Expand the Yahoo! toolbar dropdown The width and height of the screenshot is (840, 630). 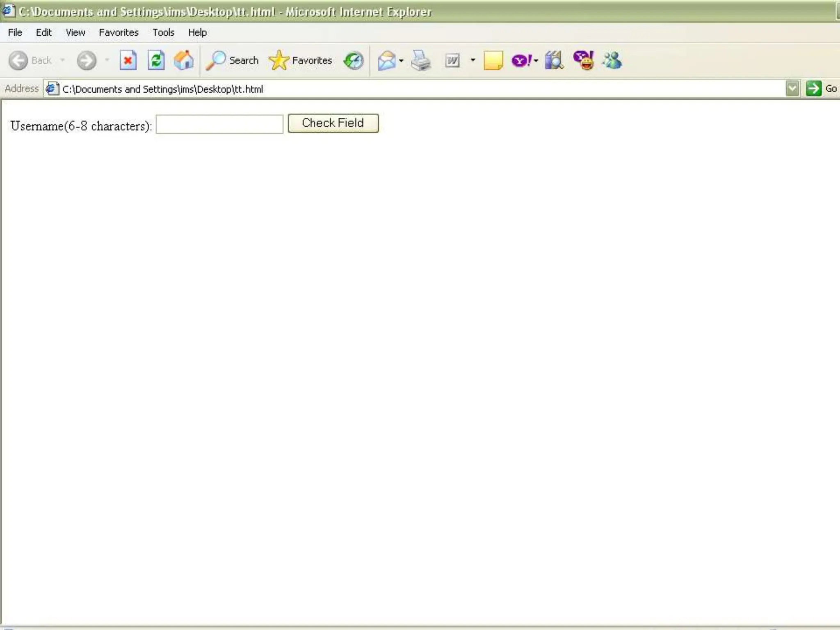click(536, 61)
